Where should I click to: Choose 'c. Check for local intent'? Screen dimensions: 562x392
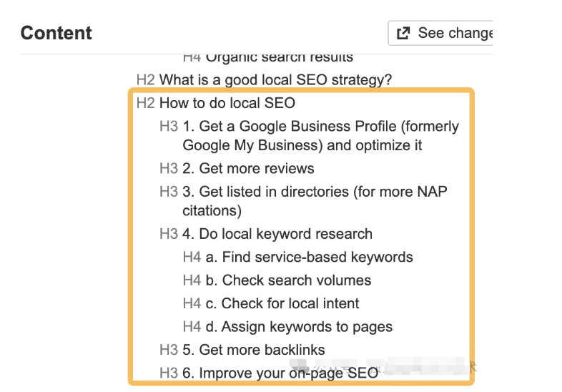click(282, 303)
